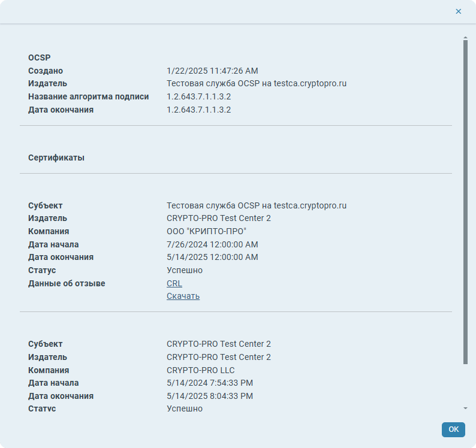Click the scroll up arrow

[465, 38]
